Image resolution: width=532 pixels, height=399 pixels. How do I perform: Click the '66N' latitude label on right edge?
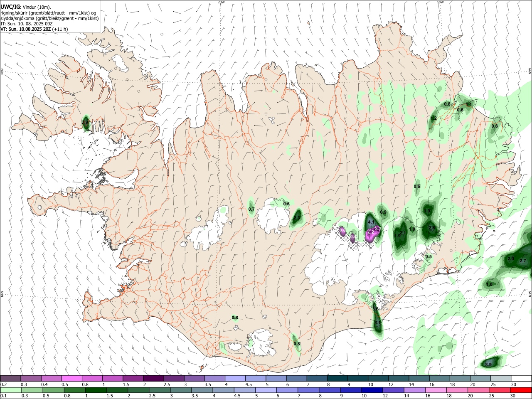point(530,71)
